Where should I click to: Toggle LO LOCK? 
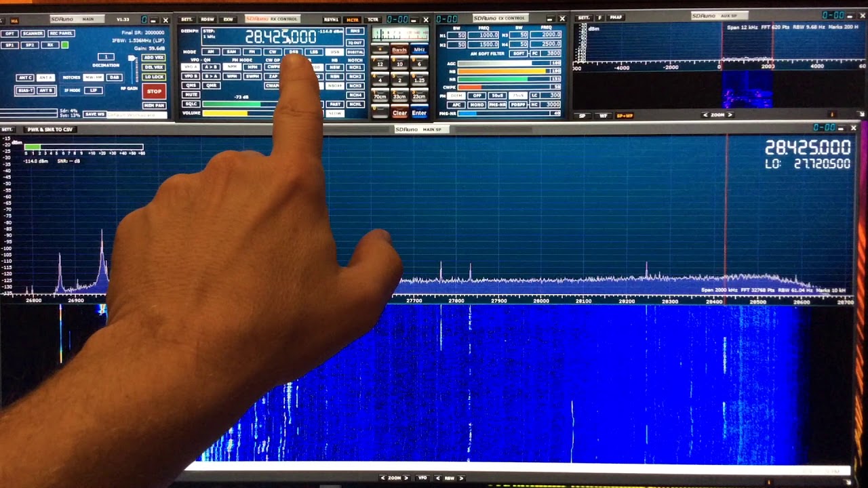pyautogui.click(x=154, y=77)
